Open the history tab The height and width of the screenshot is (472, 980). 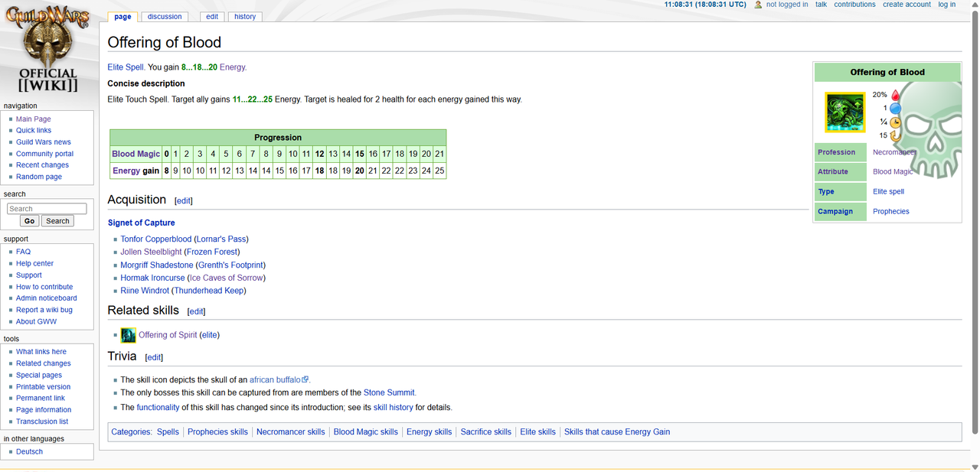pyautogui.click(x=245, y=16)
